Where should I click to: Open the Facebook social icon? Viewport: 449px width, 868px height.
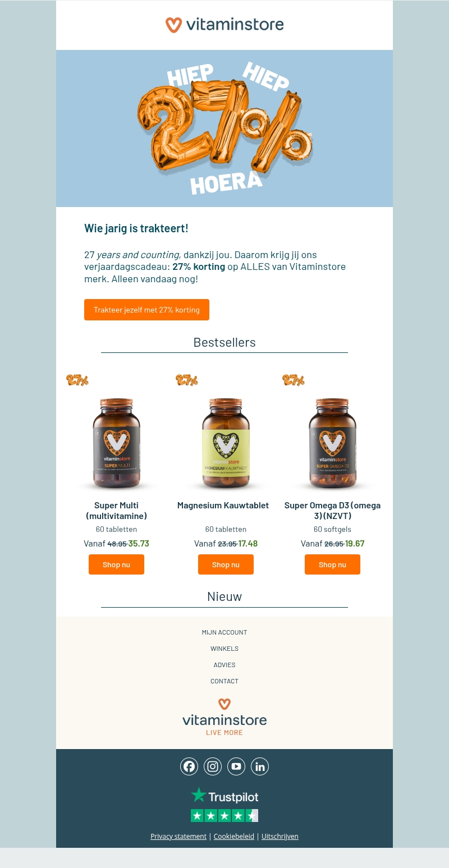[x=189, y=766]
